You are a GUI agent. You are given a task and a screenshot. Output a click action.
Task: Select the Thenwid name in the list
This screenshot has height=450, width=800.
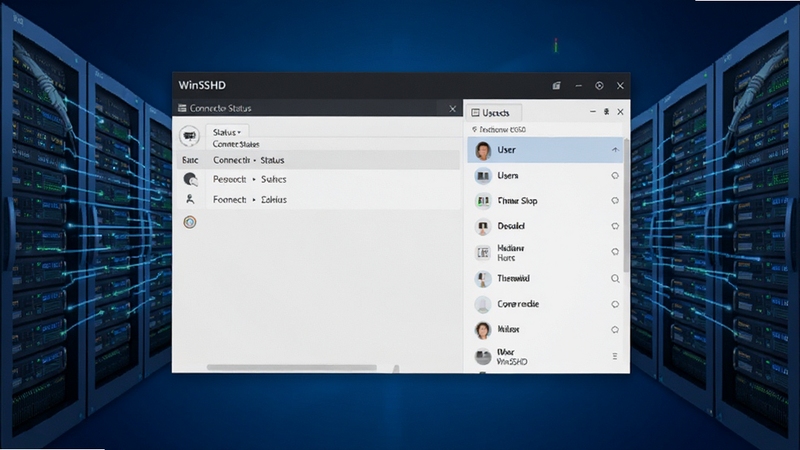tap(513, 279)
